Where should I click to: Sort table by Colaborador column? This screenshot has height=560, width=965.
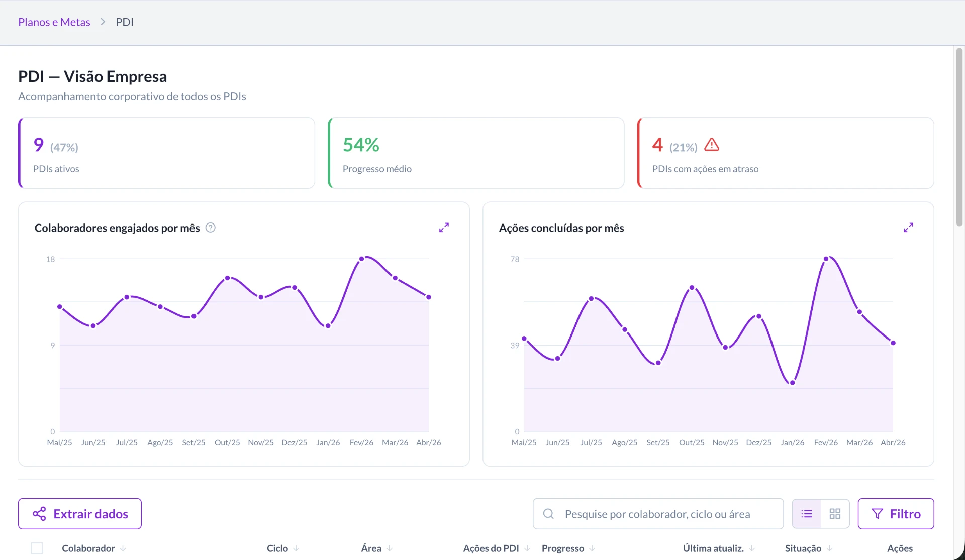(x=94, y=548)
